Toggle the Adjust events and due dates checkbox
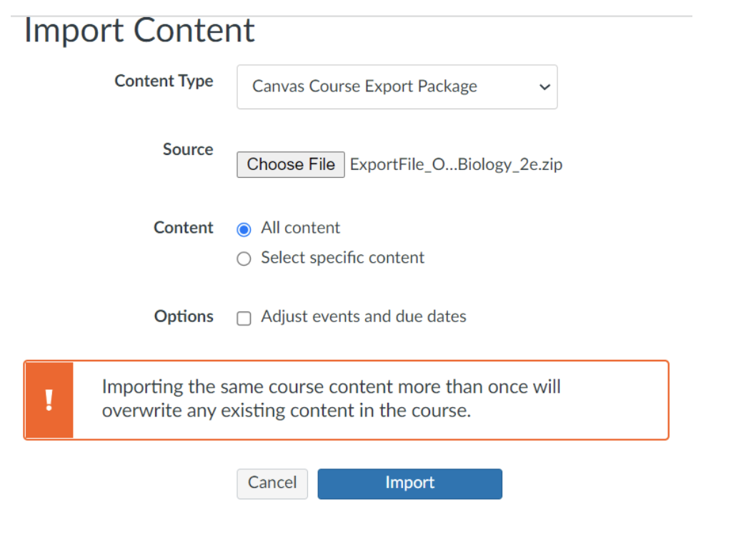 tap(244, 317)
